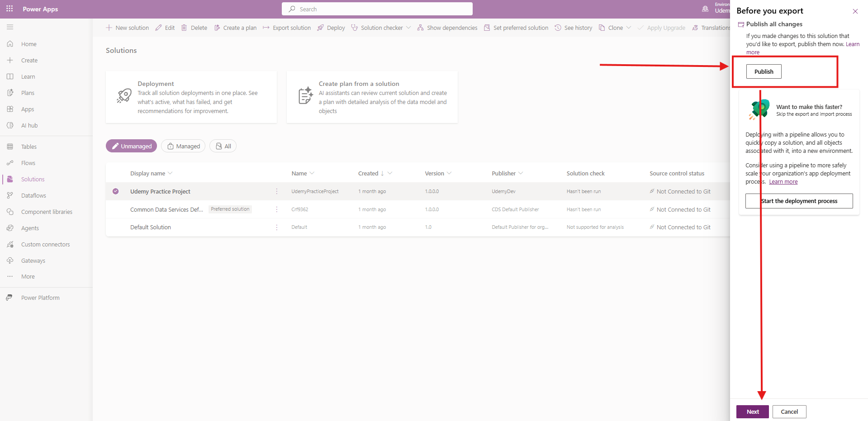Expand the Clone dropdown chevron
The width and height of the screenshot is (868, 421).
coord(629,28)
